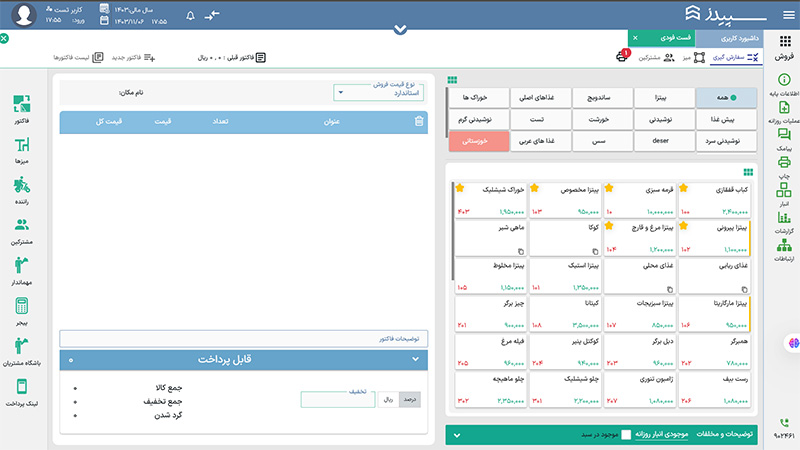The height and width of the screenshot is (450, 800).
Task: Toggle the موجود در سبد checkbox
Action: (x=626, y=435)
